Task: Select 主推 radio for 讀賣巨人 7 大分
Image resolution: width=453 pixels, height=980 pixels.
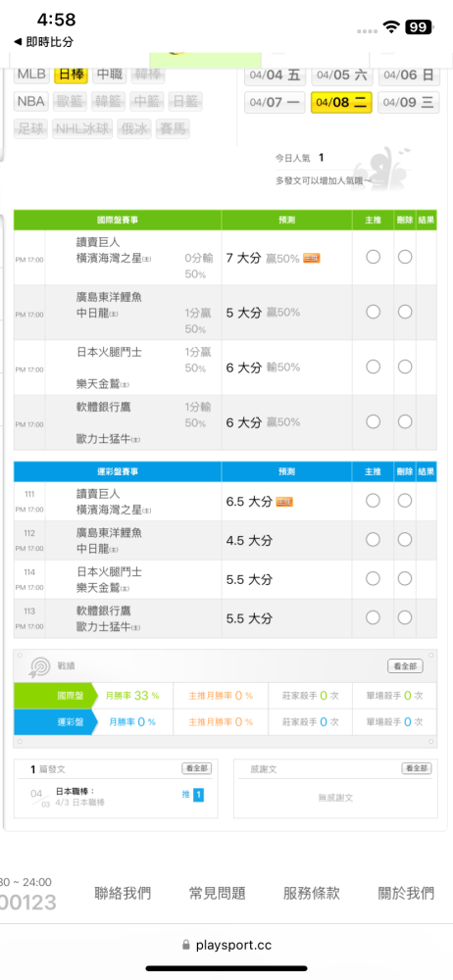Action: tap(374, 257)
